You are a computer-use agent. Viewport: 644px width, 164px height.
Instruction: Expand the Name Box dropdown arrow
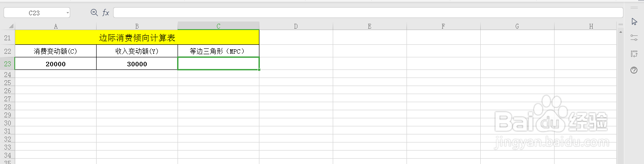[x=68, y=13]
